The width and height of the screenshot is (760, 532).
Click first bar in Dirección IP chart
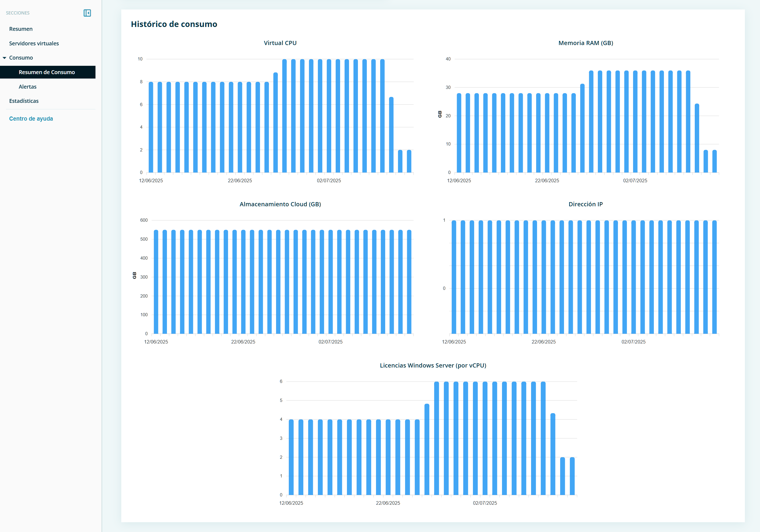click(454, 277)
